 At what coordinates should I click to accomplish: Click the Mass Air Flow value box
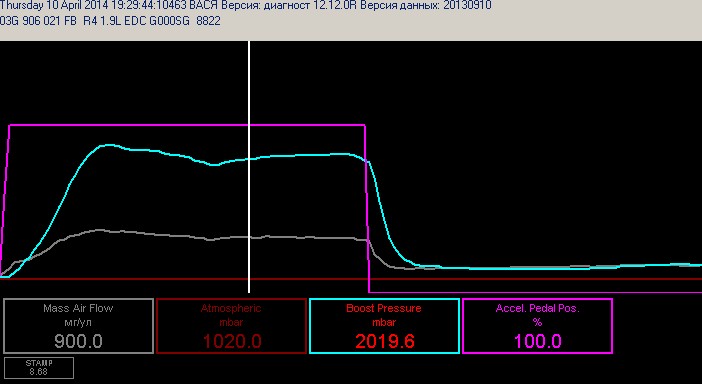point(78,326)
